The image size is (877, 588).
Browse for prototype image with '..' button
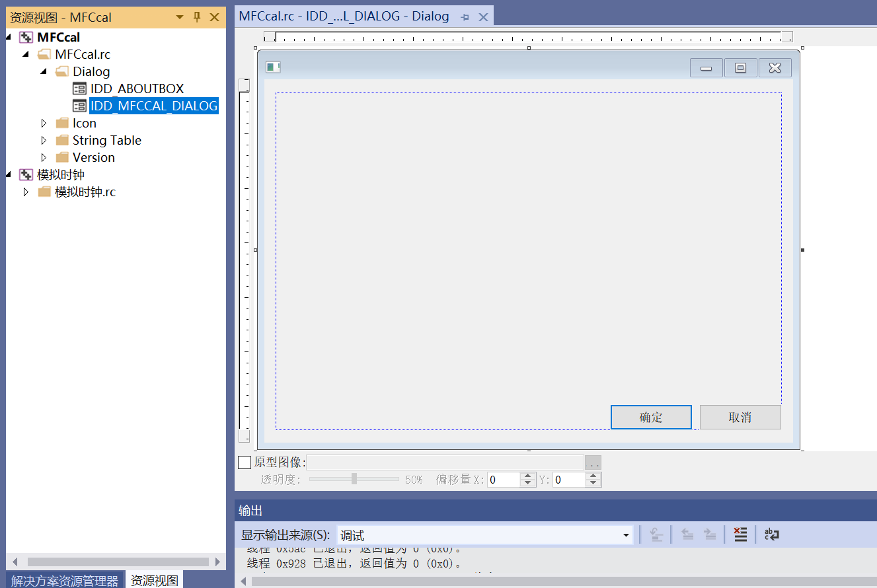593,462
